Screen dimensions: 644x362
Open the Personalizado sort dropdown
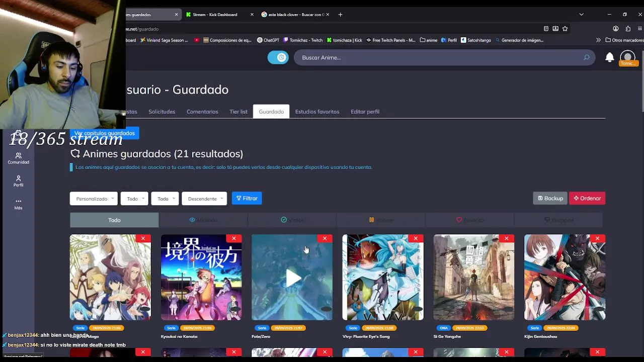(x=94, y=199)
